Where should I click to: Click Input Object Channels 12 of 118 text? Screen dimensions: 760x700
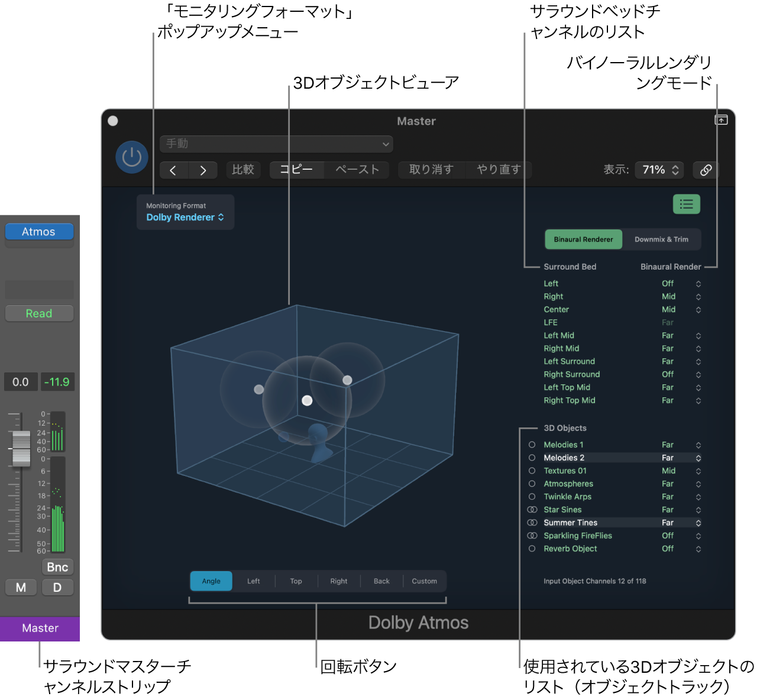[x=595, y=581]
